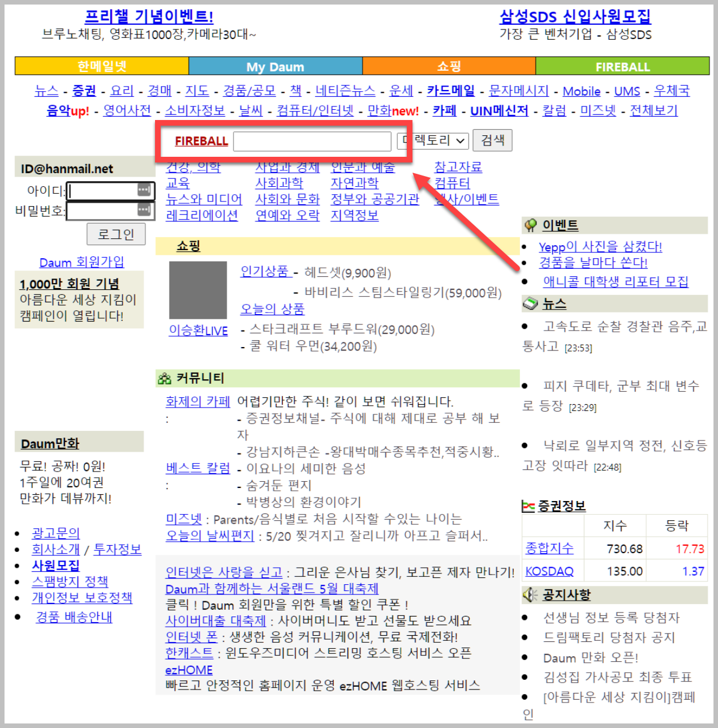
Task: Open the Yepp이 사진을 삼켰다! event link
Action: [x=600, y=247]
